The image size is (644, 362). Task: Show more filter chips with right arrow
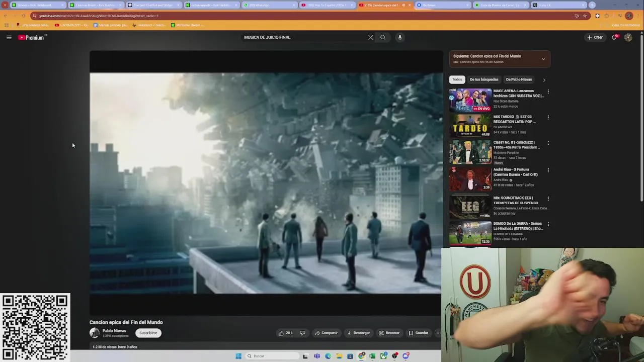click(x=544, y=80)
